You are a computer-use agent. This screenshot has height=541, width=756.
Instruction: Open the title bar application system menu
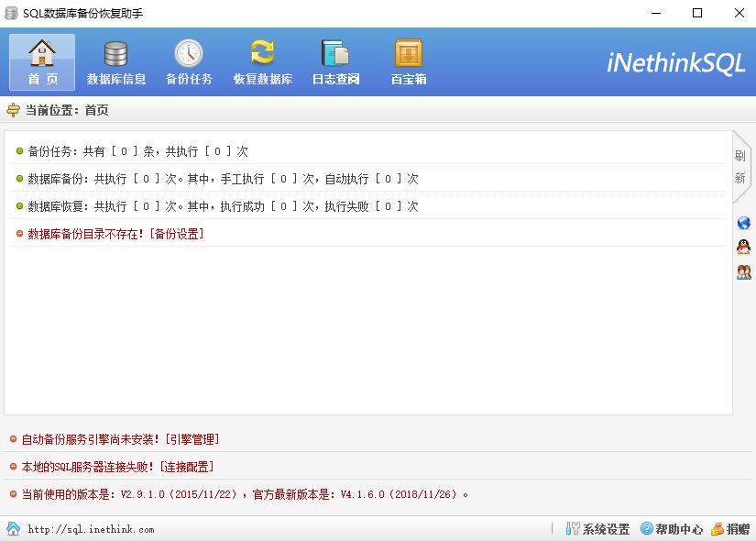tap(12, 13)
